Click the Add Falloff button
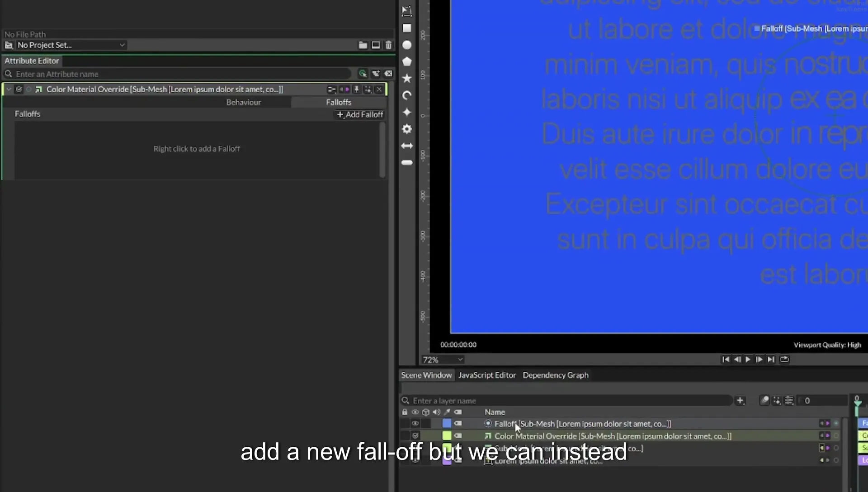This screenshot has width=868, height=492. (x=360, y=115)
